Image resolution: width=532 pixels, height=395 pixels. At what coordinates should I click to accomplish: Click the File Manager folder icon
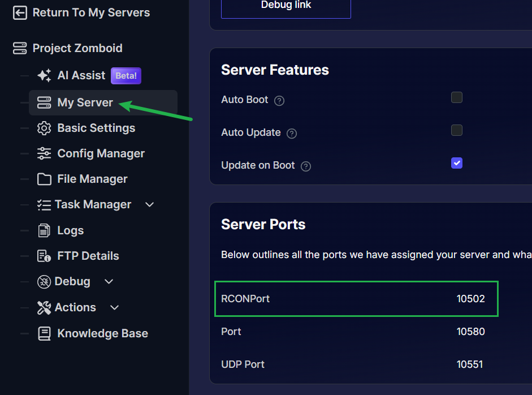(44, 179)
